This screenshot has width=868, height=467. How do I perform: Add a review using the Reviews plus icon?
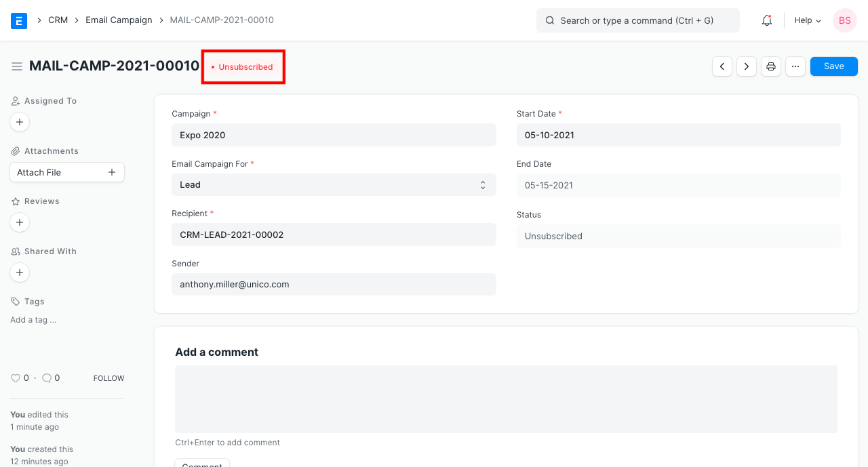coord(19,222)
